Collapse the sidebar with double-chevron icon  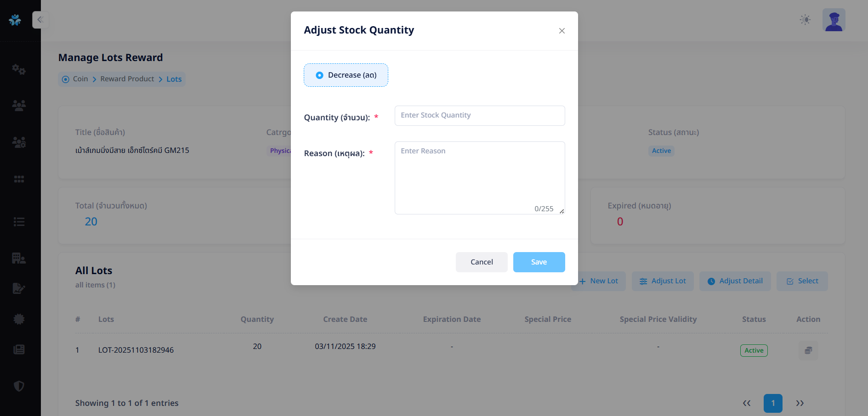click(40, 20)
